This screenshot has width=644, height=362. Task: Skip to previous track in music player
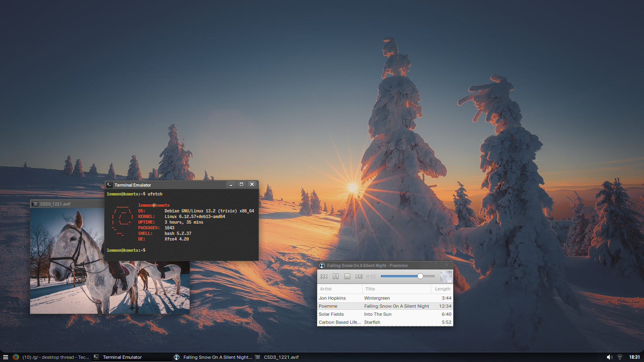(324, 276)
